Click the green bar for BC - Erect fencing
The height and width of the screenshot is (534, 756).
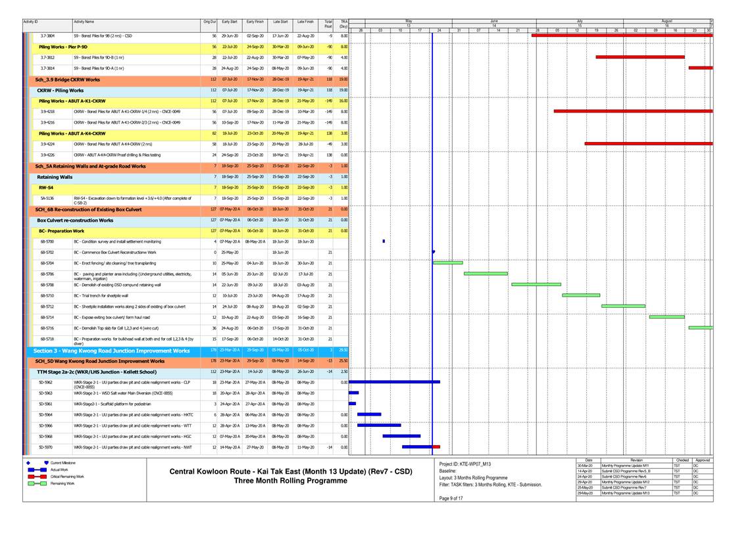pyautogui.click(x=447, y=262)
